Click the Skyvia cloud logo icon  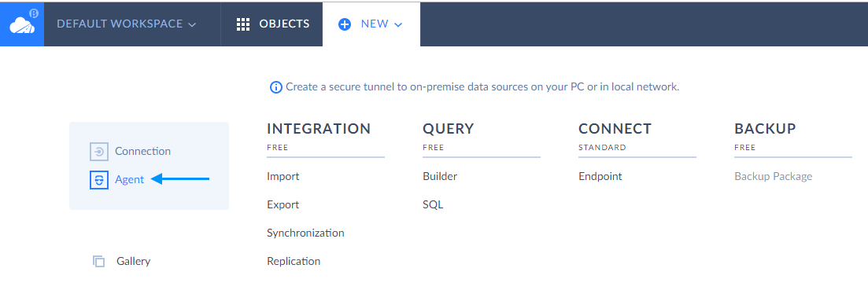(22, 24)
